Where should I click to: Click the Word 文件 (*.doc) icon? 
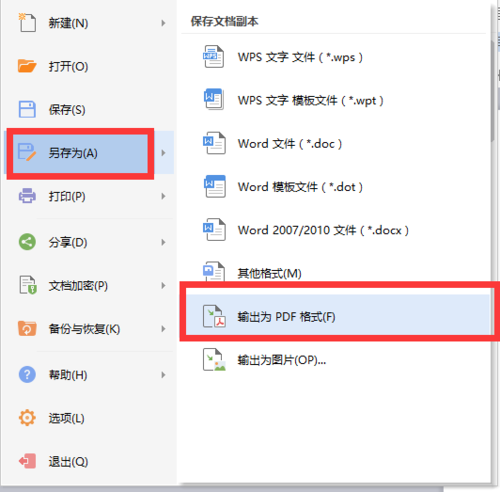tap(214, 143)
